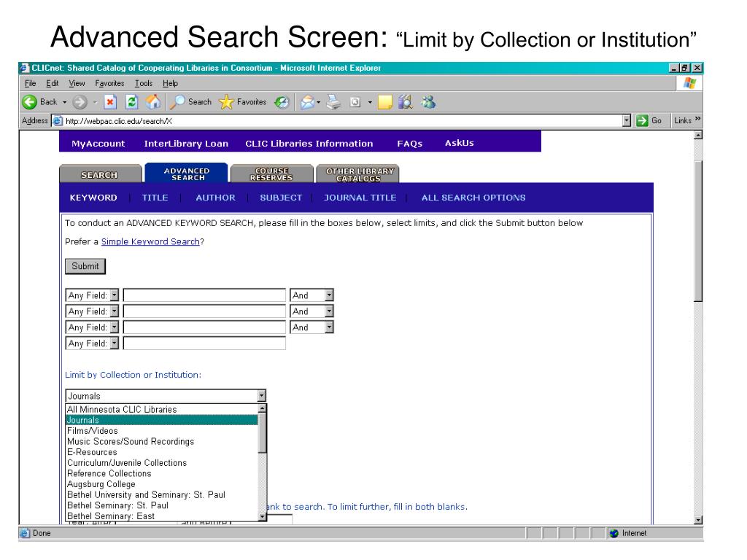Screen dimensions: 747x560
Task: Follow the Simple Keyword Search link
Action: coord(150,241)
